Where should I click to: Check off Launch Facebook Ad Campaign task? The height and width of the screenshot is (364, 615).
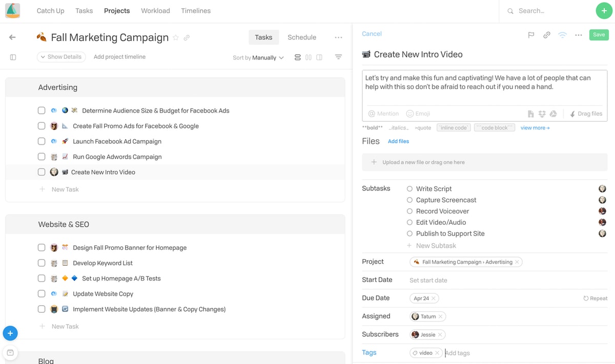42,141
